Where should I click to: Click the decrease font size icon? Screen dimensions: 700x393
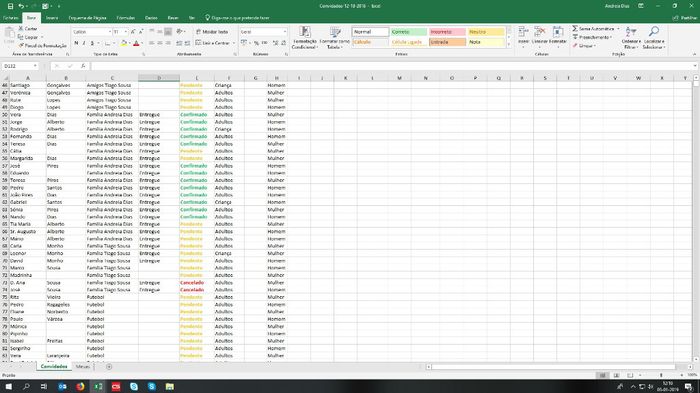tap(141, 32)
